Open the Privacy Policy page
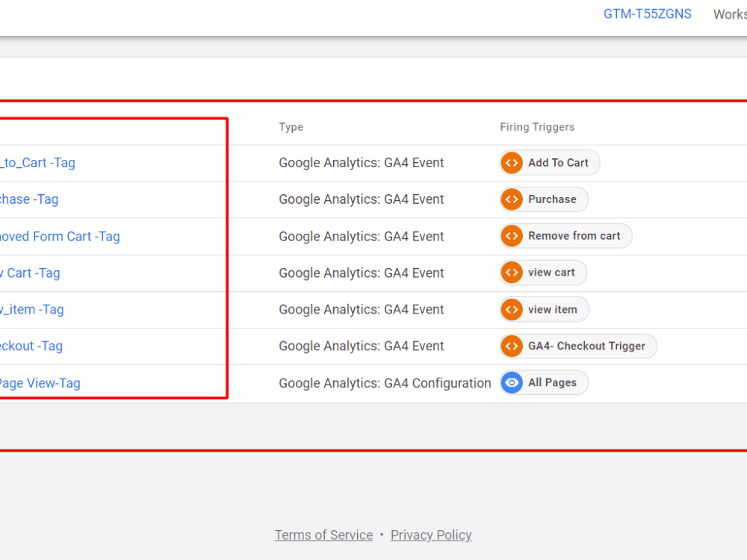 pyautogui.click(x=431, y=535)
